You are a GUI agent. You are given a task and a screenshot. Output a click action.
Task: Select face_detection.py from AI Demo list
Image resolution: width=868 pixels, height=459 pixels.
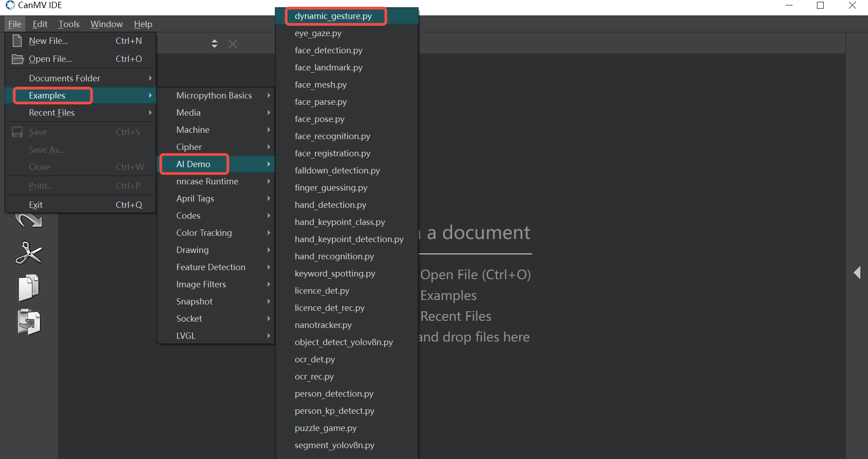[329, 50]
